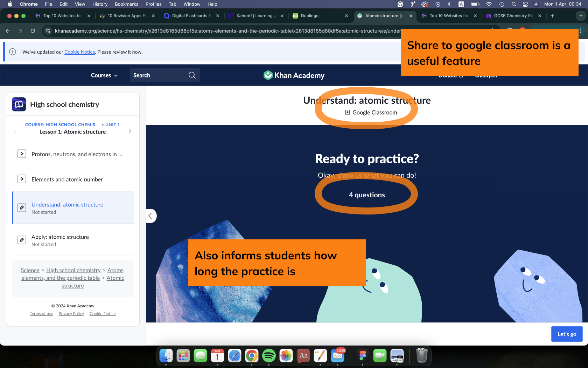Click play icon for Elements and atomic number

(22, 179)
